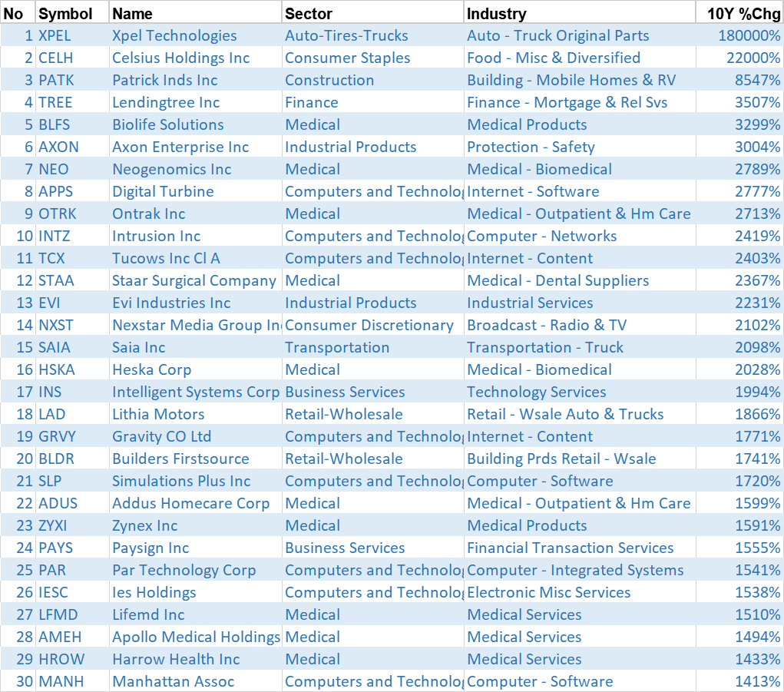Select the Computer - Networks industry cell
Screen dimensions: 784x692
click(x=580, y=236)
